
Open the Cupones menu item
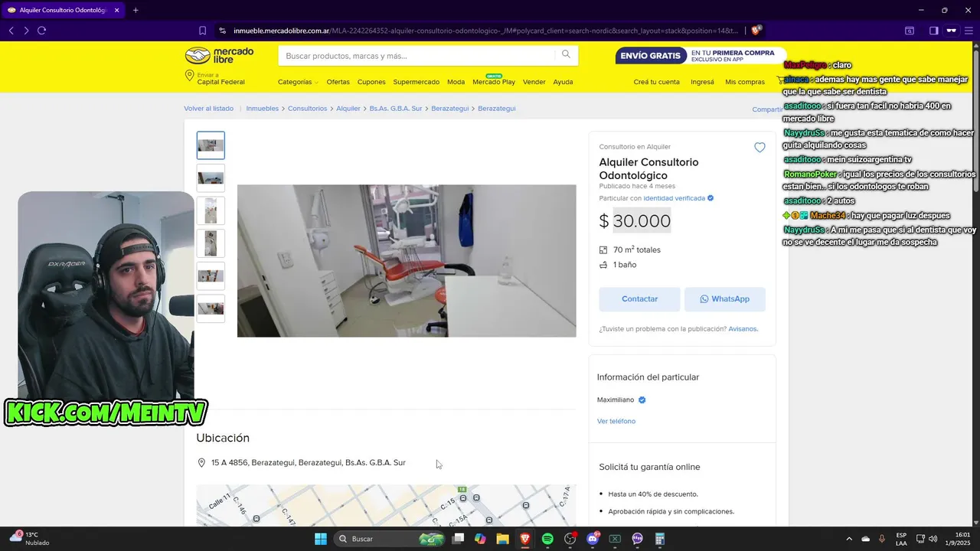tap(371, 82)
